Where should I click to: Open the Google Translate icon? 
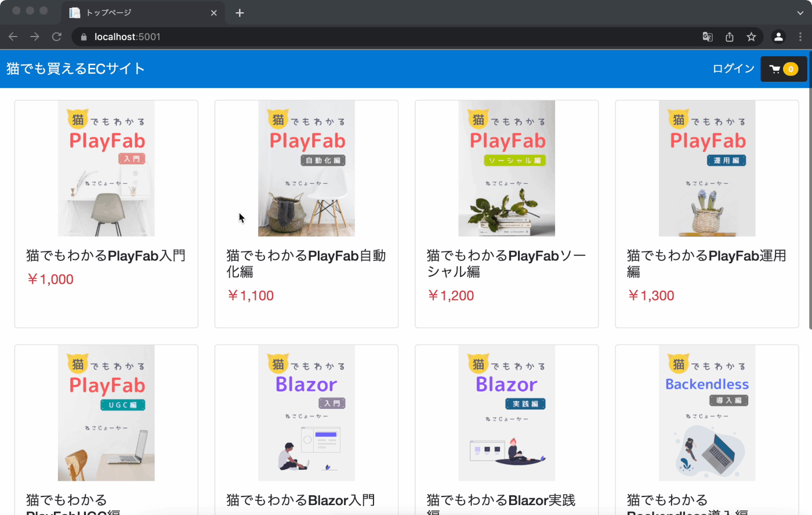click(x=708, y=37)
